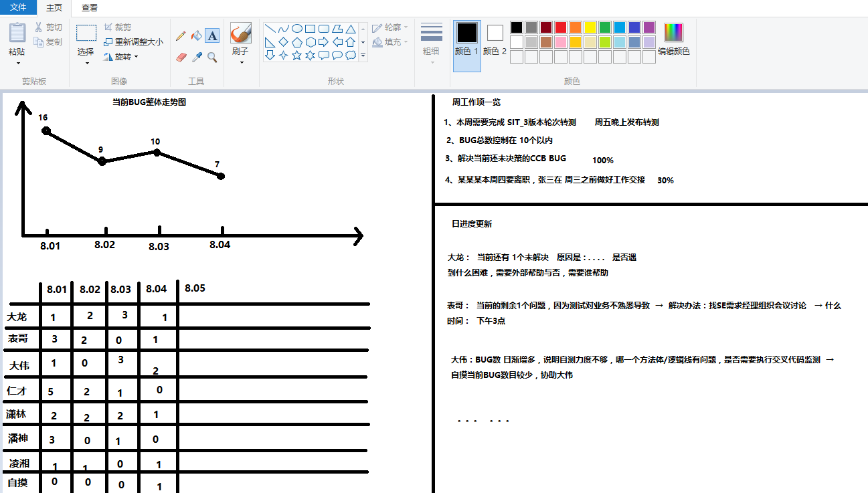Choose the Line shape

(x=270, y=29)
